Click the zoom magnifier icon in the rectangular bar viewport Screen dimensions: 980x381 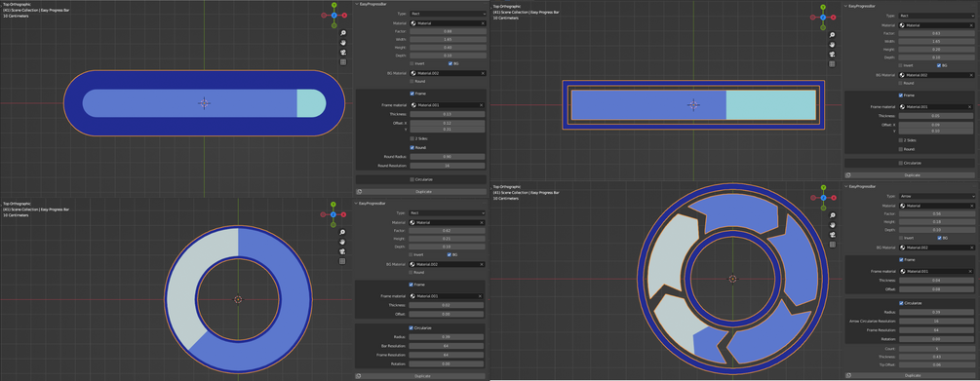pyautogui.click(x=833, y=34)
